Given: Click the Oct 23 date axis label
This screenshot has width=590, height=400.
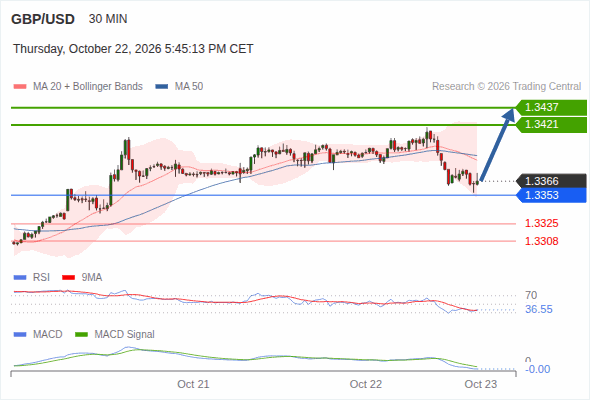Looking at the screenshot, I should (481, 384).
